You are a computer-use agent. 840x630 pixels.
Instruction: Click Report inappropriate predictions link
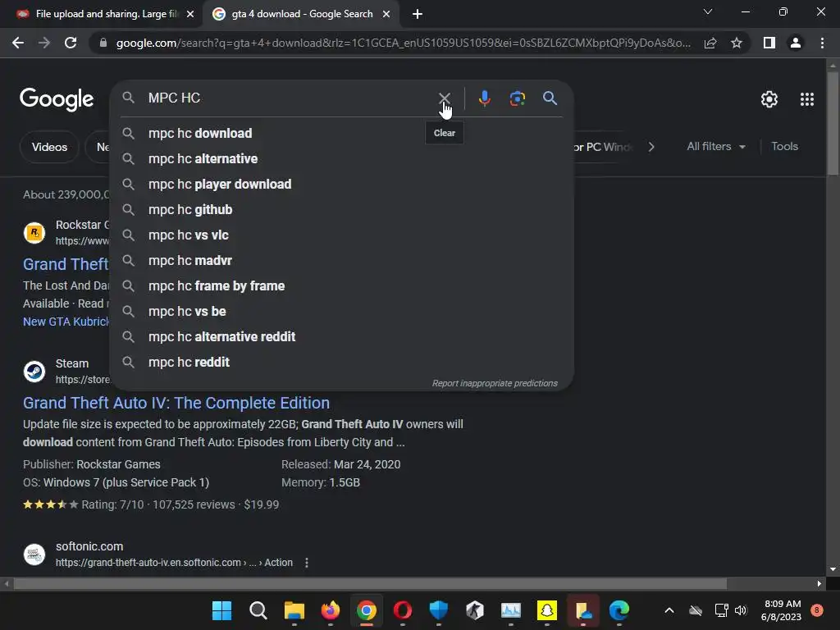pos(495,384)
